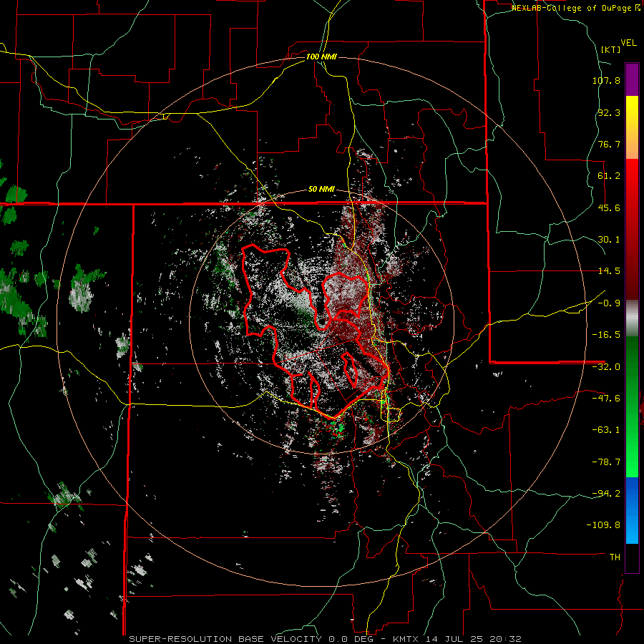Image resolution: width=644 pixels, height=644 pixels.
Task: Pick the gray near-zero segment of velocity scale
Action: tap(632, 318)
